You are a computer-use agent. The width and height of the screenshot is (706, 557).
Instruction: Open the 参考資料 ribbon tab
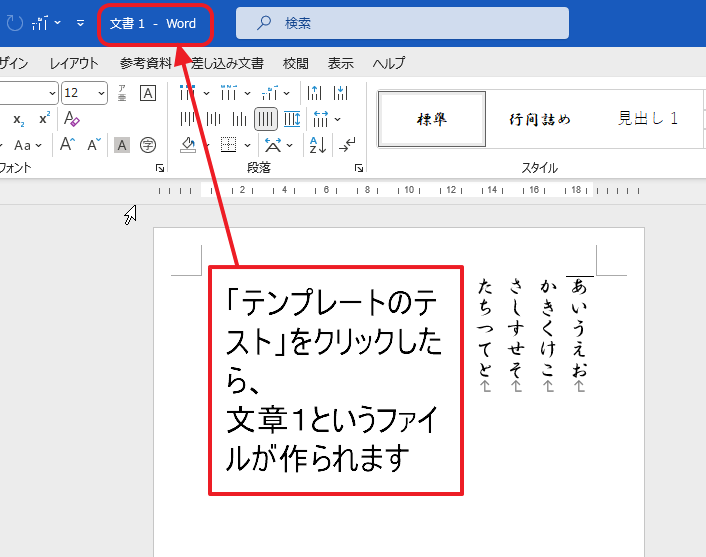[x=145, y=63]
